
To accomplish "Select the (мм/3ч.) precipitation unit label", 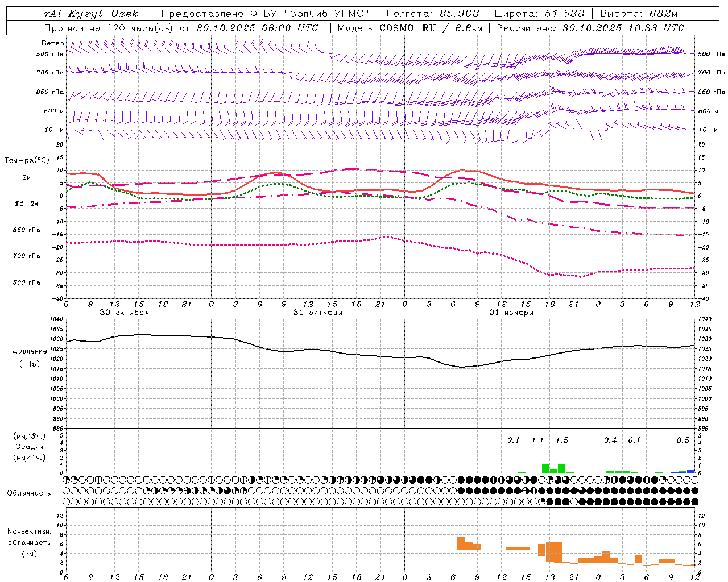I will pos(30,436).
